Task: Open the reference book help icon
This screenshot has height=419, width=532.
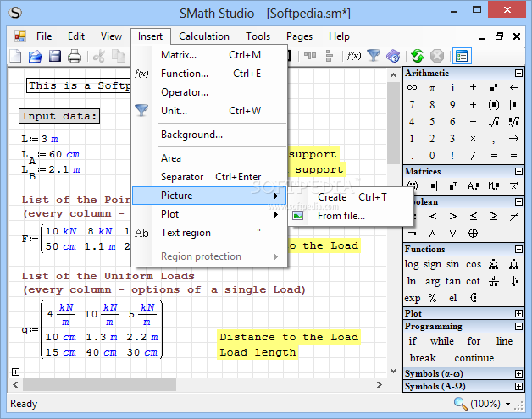Action: click(x=393, y=56)
